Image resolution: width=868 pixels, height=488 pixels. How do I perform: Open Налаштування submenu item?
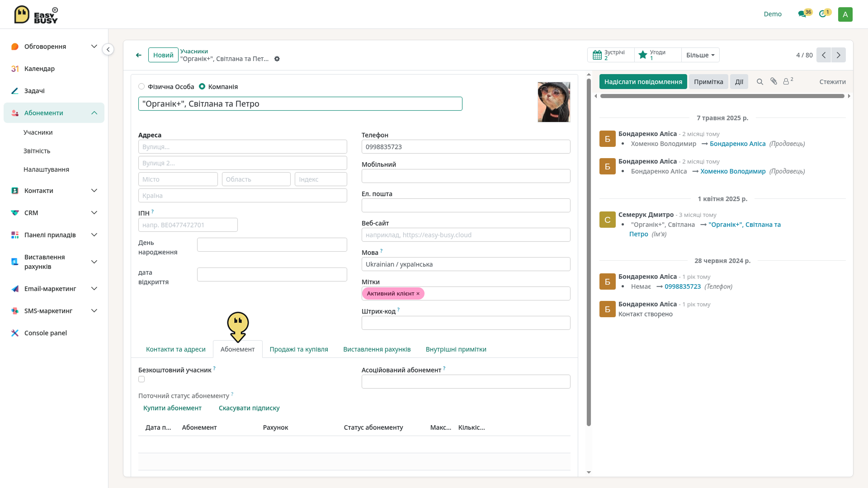[x=46, y=169]
